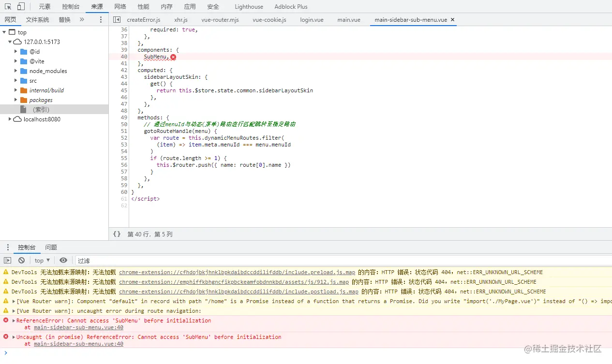Open Uncaught promise's main-sidebar-sub-menu.vue:40 link
The width and height of the screenshot is (612, 364).
78,344
